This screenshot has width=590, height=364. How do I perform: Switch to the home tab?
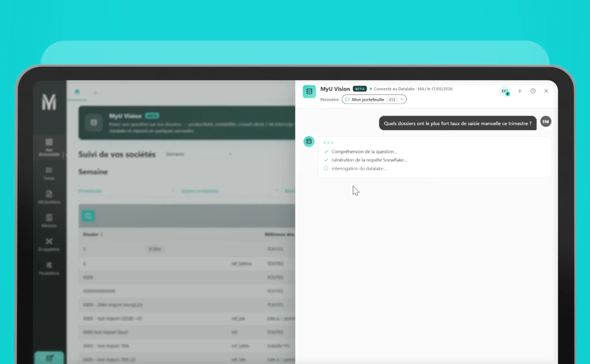pyautogui.click(x=77, y=92)
